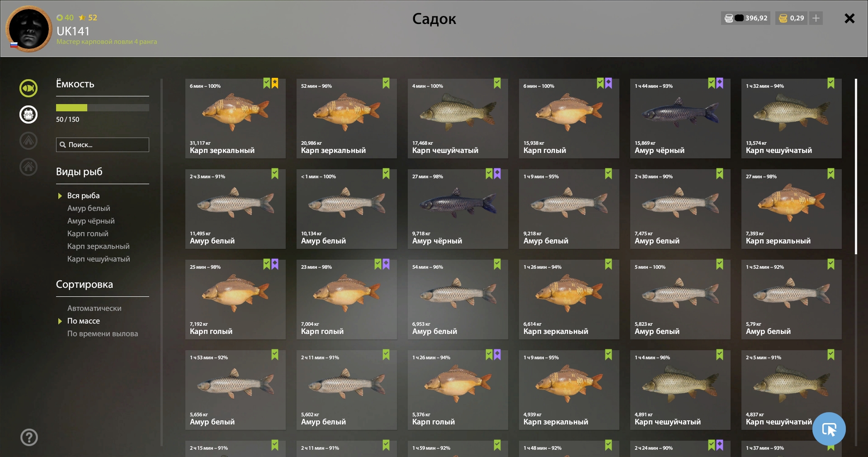Image resolution: width=868 pixels, height=457 pixels.
Task: Open the 15,869 kg Амур чёрный card
Action: click(680, 119)
